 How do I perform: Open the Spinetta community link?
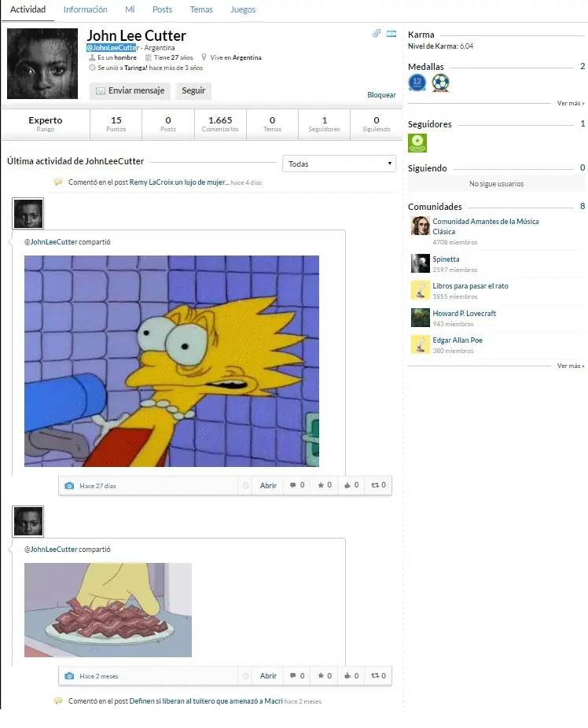coord(446,259)
